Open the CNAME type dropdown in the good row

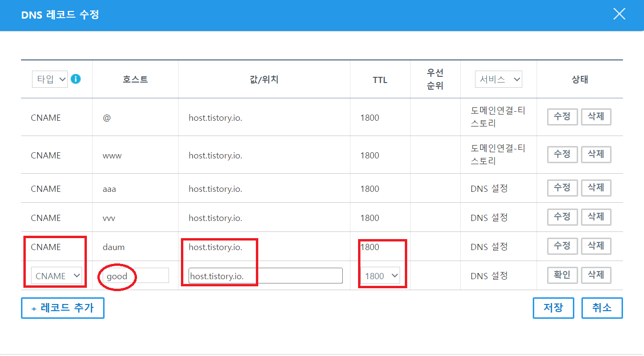57,276
